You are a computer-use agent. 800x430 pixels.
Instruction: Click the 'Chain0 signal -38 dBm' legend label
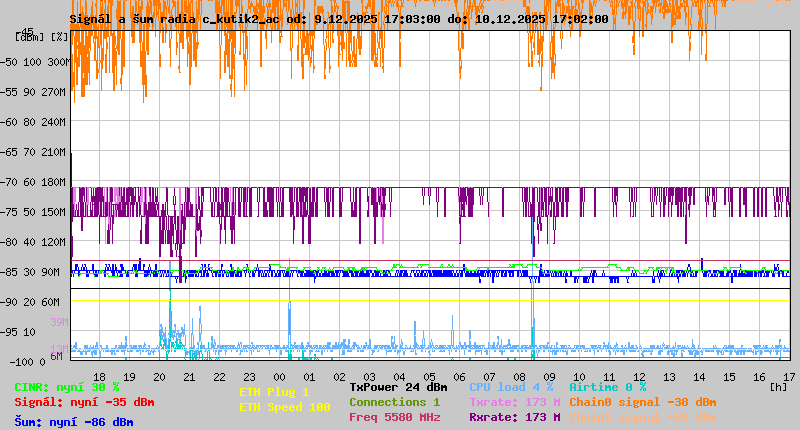click(x=643, y=402)
